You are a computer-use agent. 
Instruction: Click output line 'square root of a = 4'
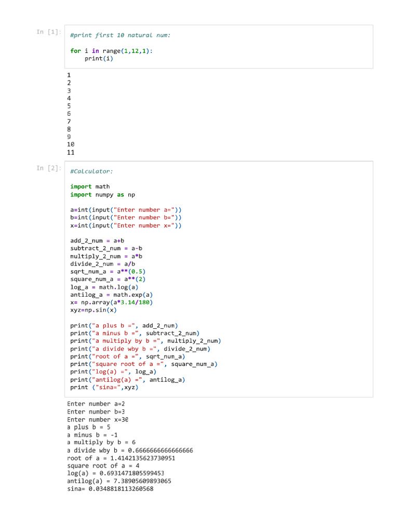tap(103, 466)
